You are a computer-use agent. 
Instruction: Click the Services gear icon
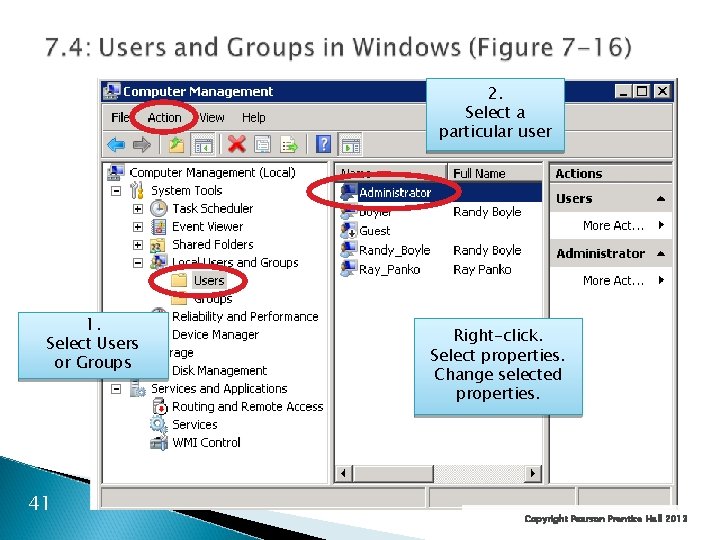[158, 424]
